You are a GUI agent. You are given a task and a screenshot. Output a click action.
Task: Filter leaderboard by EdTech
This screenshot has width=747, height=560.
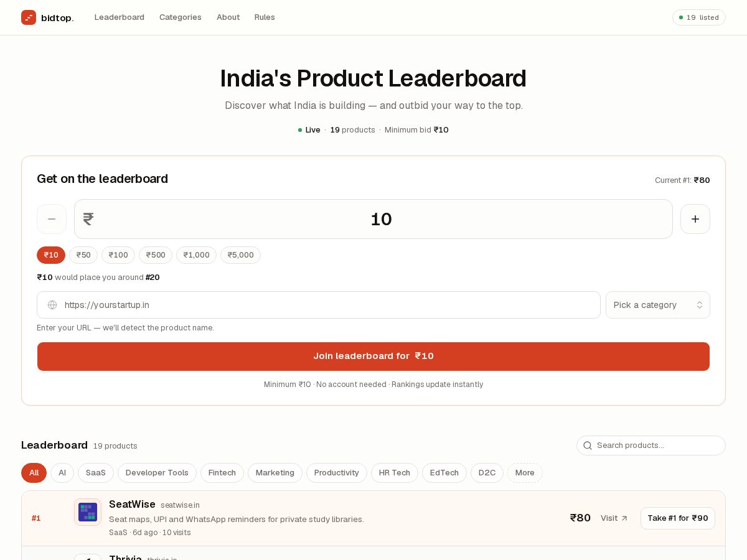(444, 473)
